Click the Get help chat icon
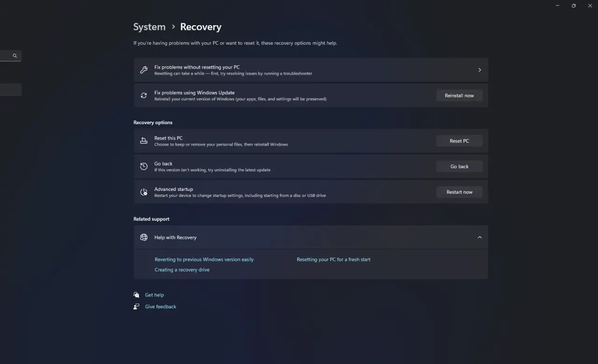Image resolution: width=598 pixels, height=364 pixels. click(136, 295)
